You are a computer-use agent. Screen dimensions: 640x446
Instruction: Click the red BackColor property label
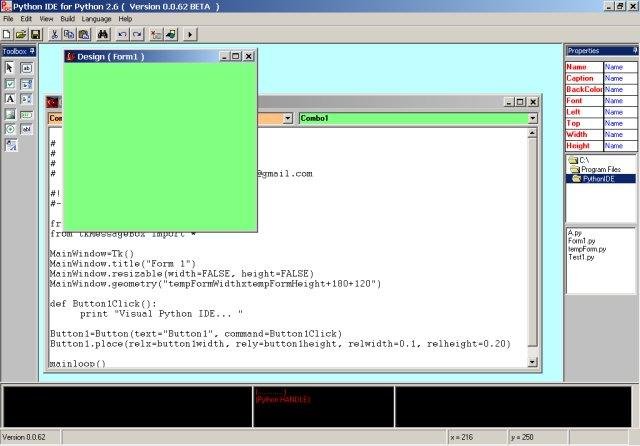point(584,89)
